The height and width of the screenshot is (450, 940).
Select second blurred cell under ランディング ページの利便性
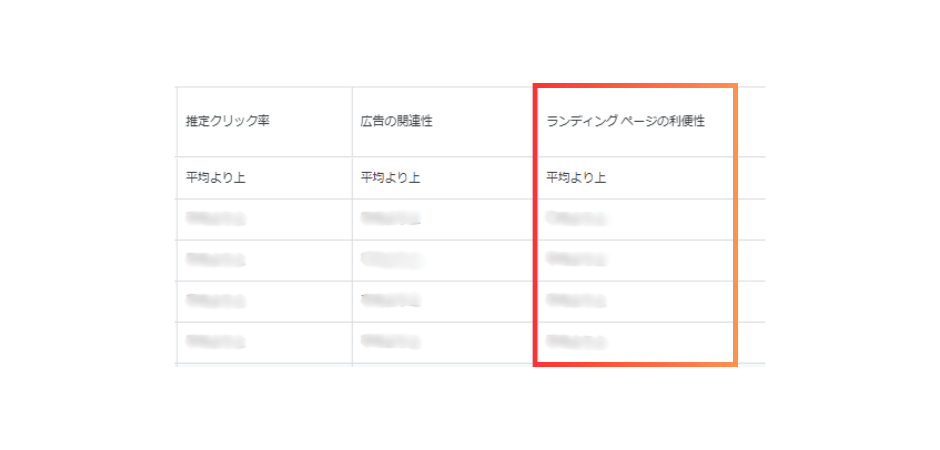576,260
